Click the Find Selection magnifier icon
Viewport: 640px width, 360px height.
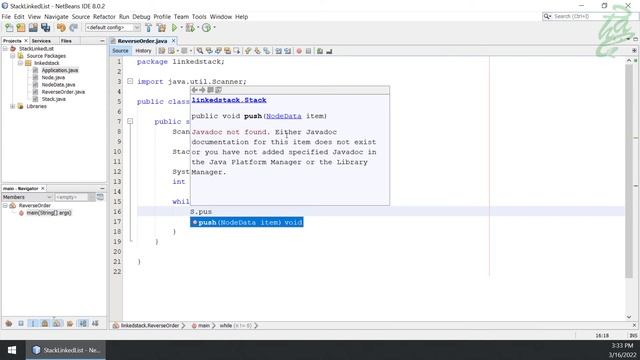(200, 51)
